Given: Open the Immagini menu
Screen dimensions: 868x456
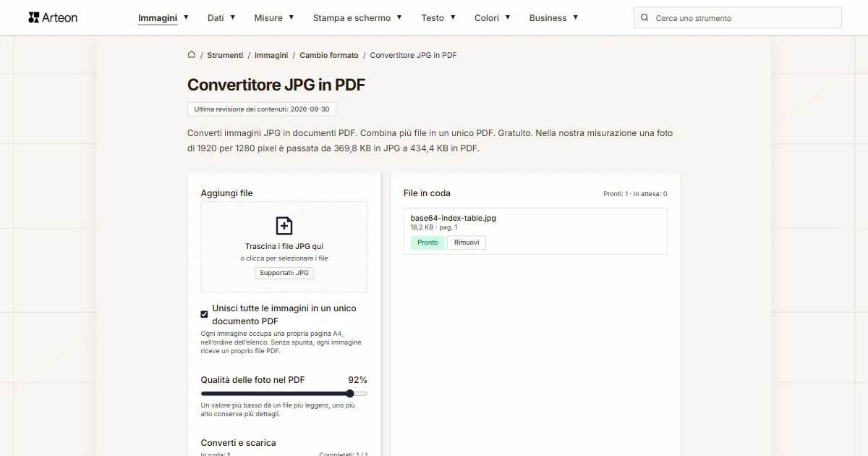Looking at the screenshot, I should [158, 17].
